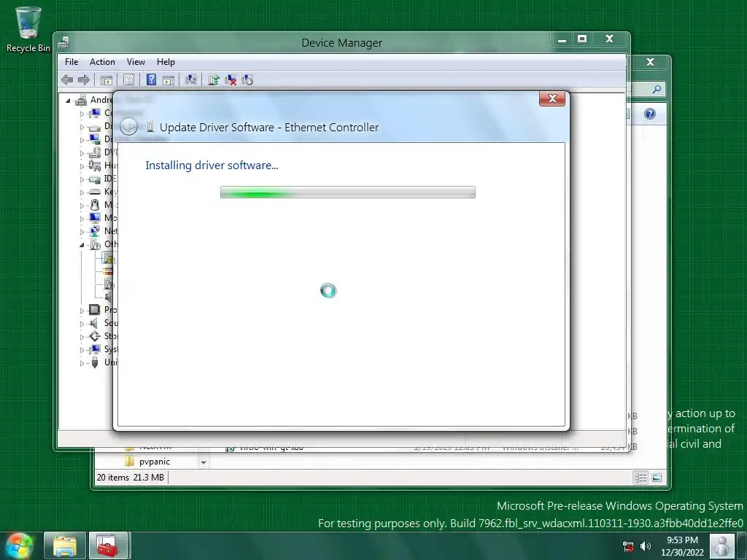Select the Other devices category icon
This screenshot has height=560, width=747.
coord(95,244)
